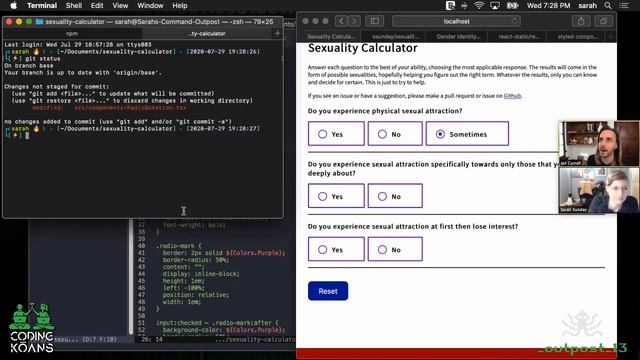Click the Changes not staged for commit line
This screenshot has height=360, width=640.
point(56,87)
